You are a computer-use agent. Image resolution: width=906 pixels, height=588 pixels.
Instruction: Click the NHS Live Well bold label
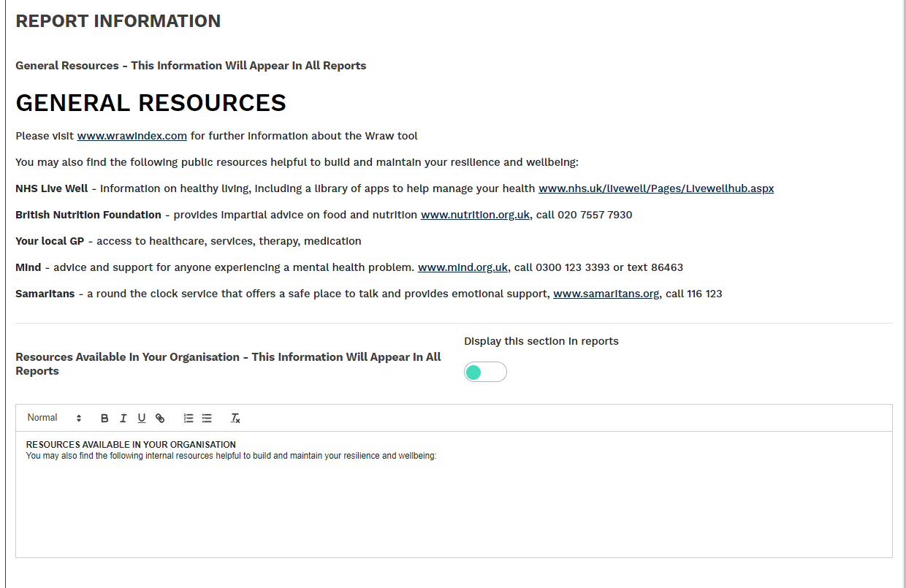coord(52,188)
